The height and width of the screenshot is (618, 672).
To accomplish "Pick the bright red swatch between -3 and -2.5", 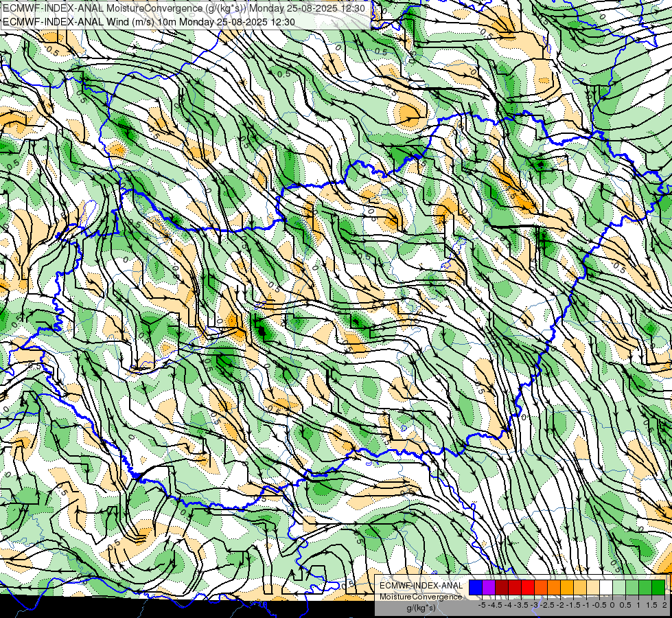I will [x=528, y=588].
